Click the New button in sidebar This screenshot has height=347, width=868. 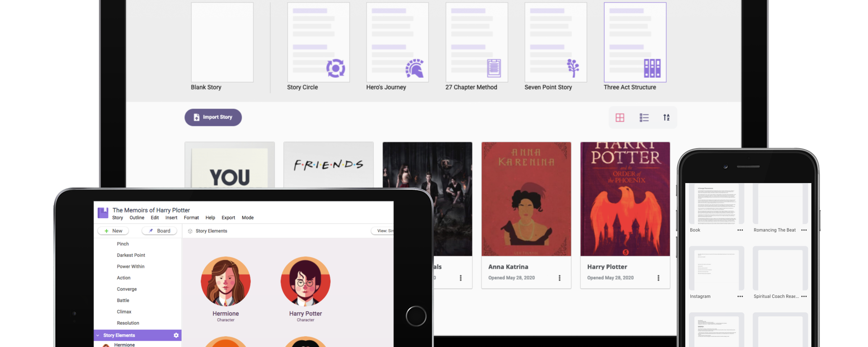pos(113,231)
